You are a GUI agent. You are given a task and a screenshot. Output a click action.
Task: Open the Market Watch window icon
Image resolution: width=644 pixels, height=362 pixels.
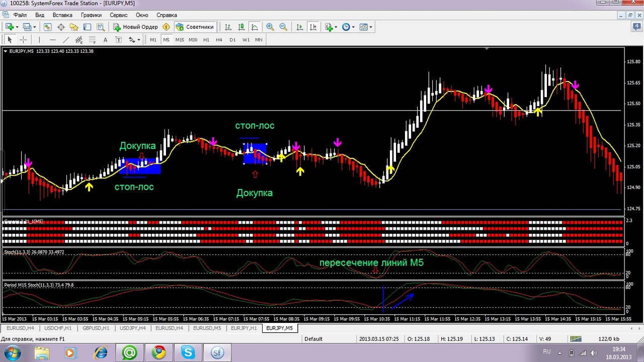point(48,27)
